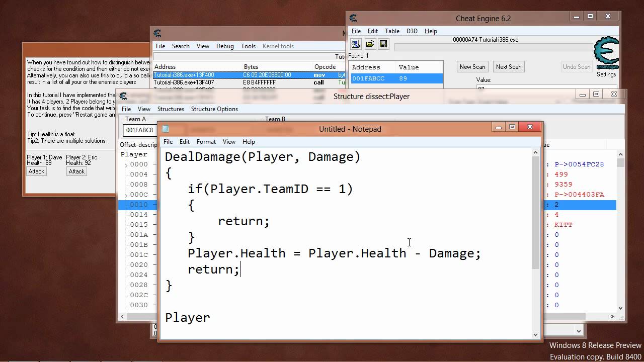Open Memory Viewer Debug menu

[225, 46]
